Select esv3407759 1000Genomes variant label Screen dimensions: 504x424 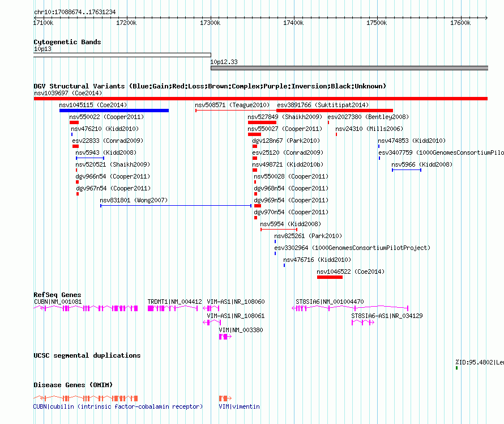[x=441, y=152]
